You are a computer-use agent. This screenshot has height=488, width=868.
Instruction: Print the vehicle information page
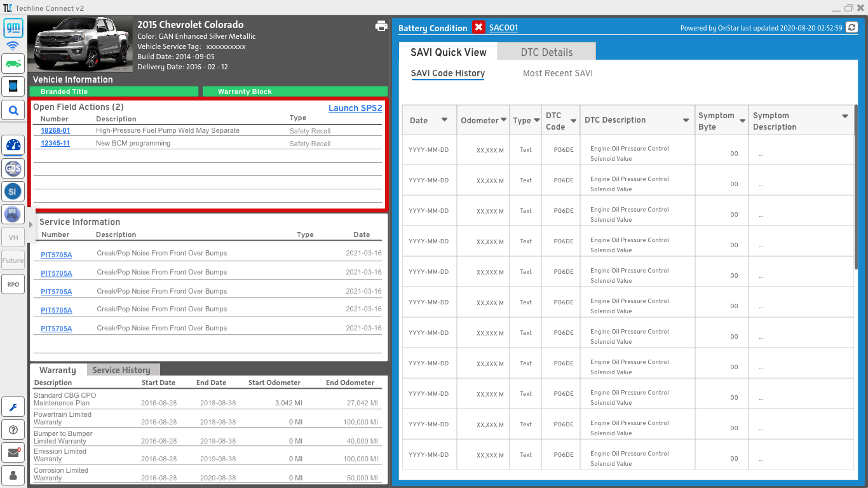click(381, 26)
